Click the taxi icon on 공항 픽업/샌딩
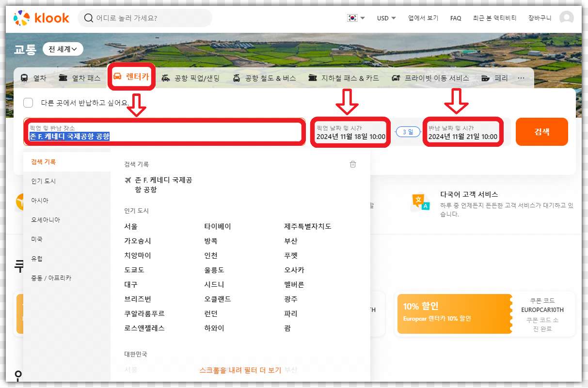588x388 pixels. (166, 78)
